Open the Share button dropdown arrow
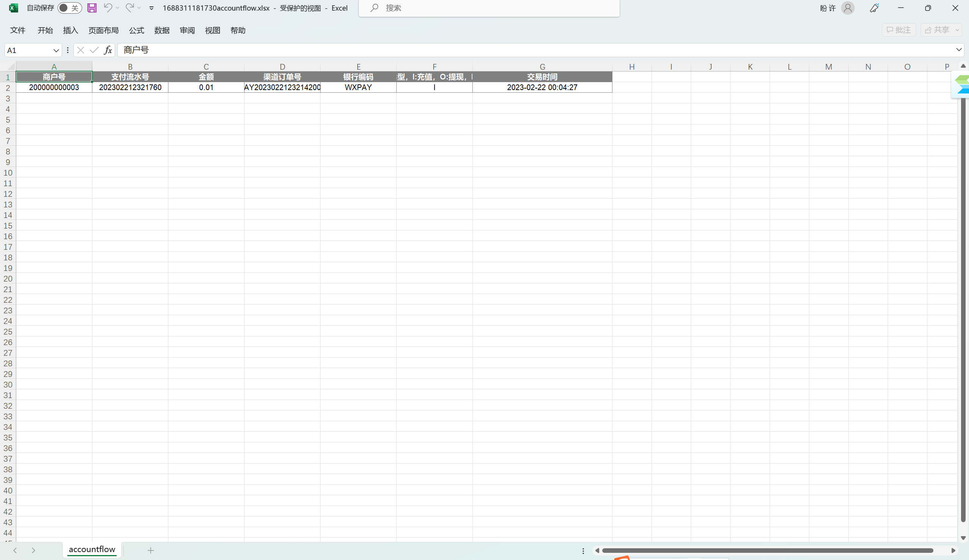The height and width of the screenshot is (560, 969). [957, 30]
